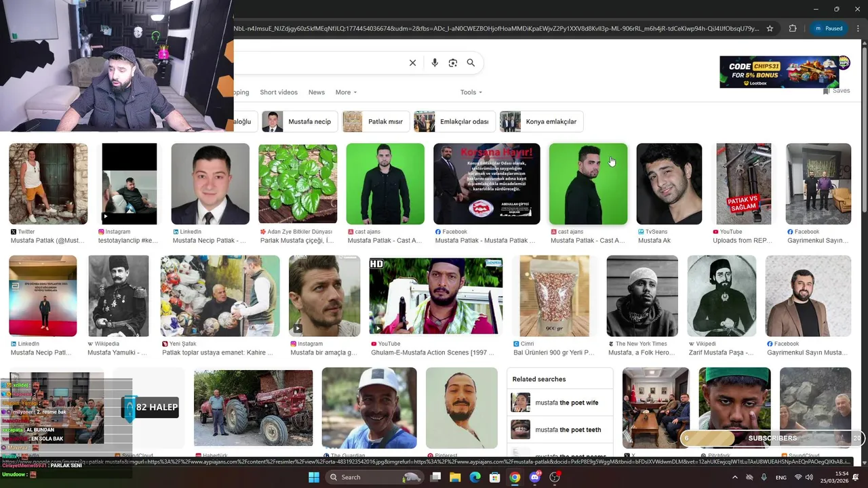Open the TvSeans Mustafa Ak portrait
The width and height of the screenshot is (868, 488).
669,184
